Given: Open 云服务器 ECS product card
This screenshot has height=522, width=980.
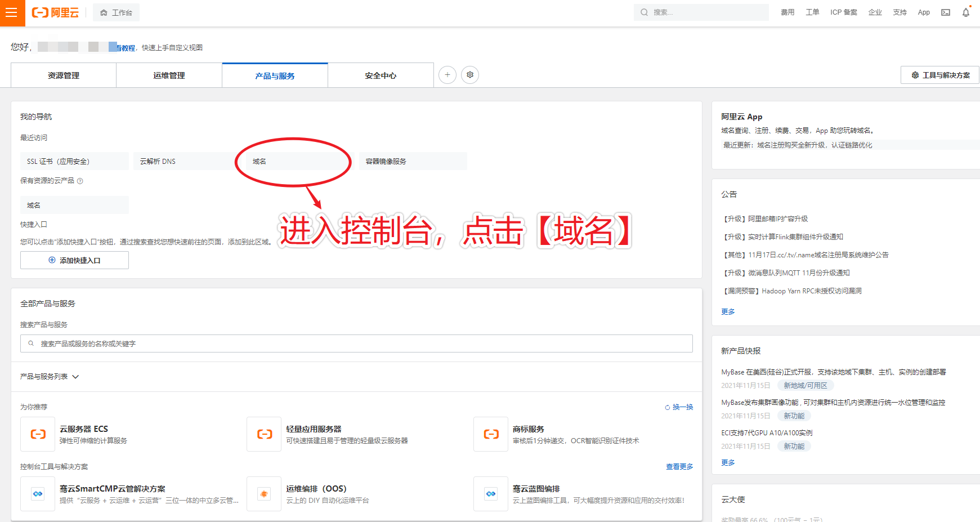Looking at the screenshot, I should click(x=129, y=434).
